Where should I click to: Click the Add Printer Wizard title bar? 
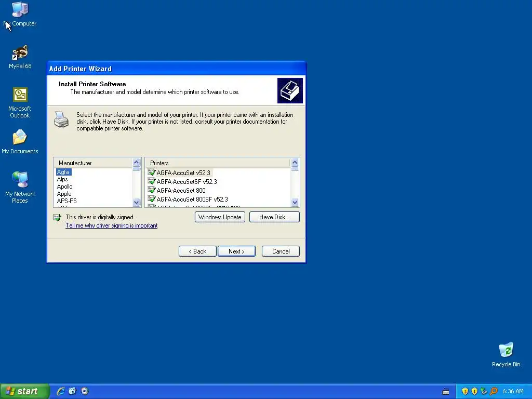point(176,69)
